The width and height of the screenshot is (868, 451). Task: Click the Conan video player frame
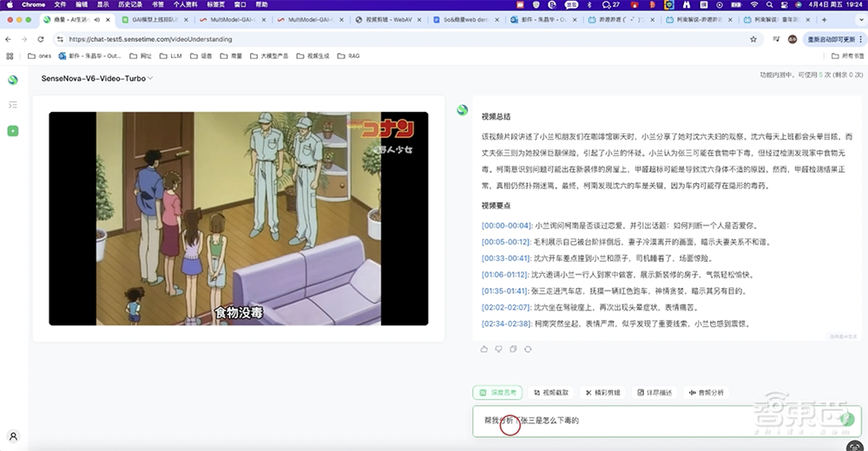click(x=238, y=218)
